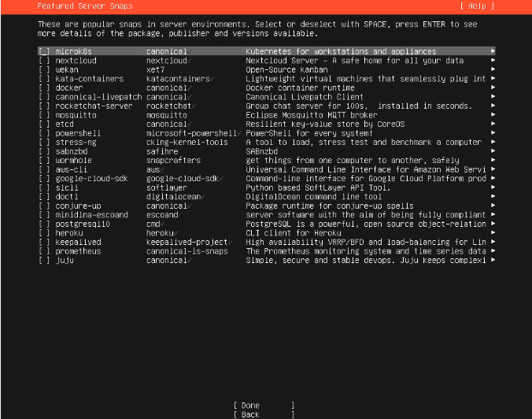Click canonical verified checkmark on canonical-livepatch row
Screen dimensions: 532x419
[190, 97]
